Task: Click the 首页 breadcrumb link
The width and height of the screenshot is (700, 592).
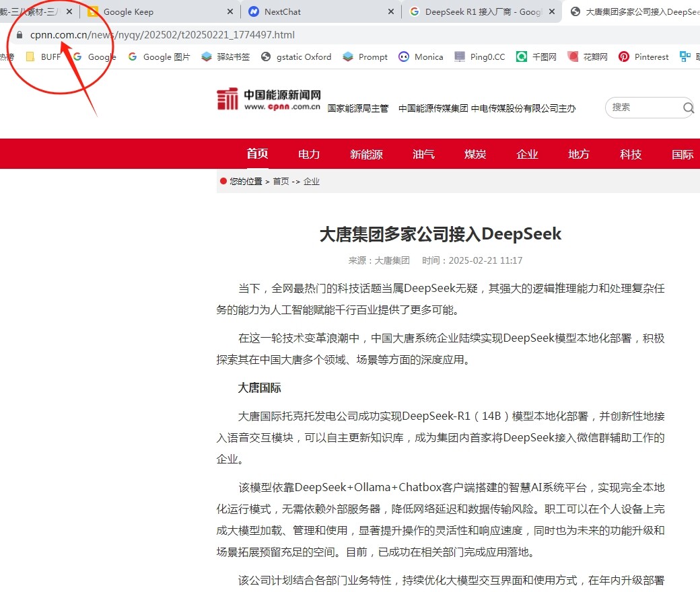Action: pyautogui.click(x=281, y=181)
